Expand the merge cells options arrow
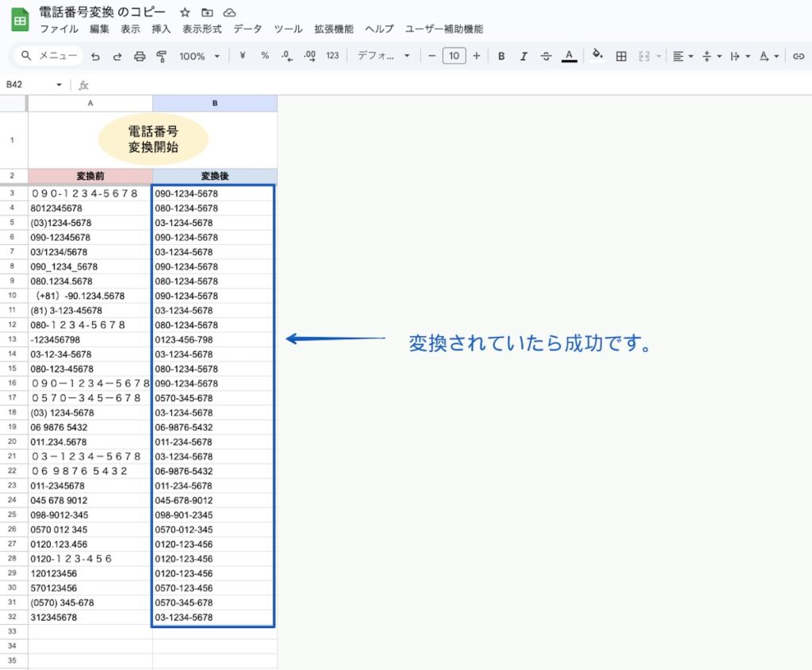812x670 pixels. click(659, 56)
